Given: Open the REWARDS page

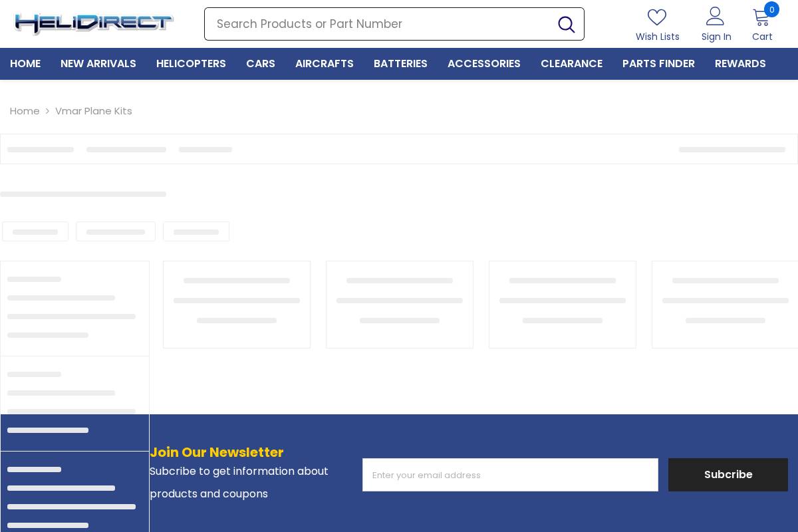Looking at the screenshot, I should [x=740, y=63].
